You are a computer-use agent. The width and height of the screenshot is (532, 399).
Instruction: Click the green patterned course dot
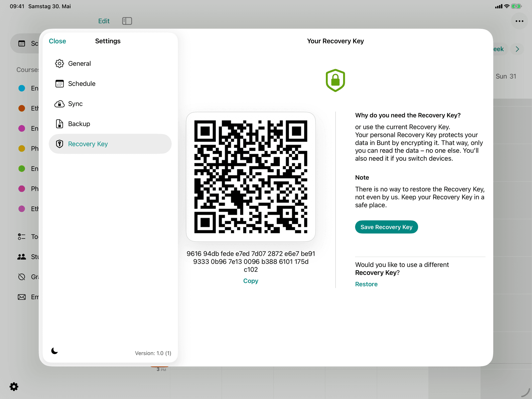(x=22, y=169)
